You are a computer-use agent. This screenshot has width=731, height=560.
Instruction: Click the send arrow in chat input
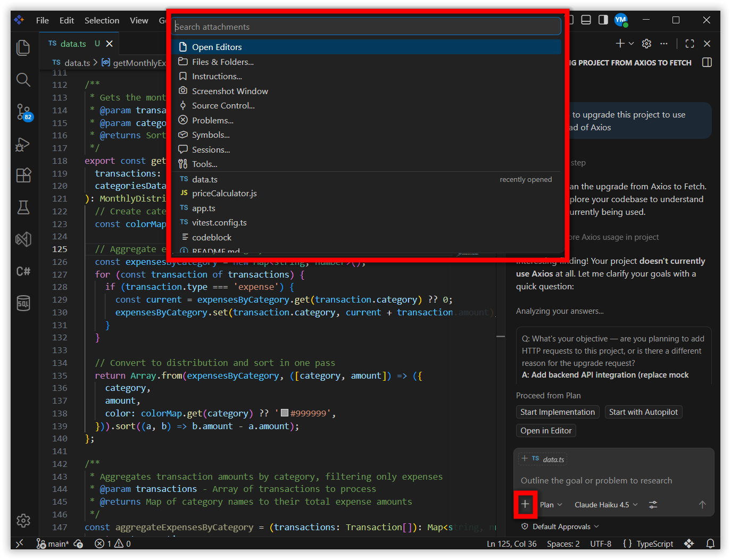702,505
